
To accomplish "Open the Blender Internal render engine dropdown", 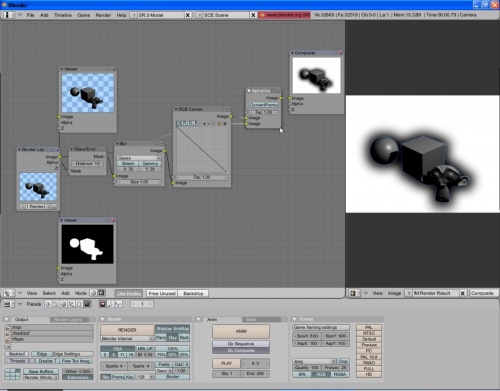I will [x=127, y=339].
